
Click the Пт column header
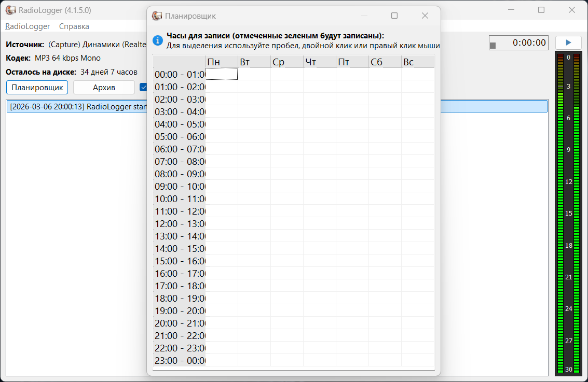point(352,62)
